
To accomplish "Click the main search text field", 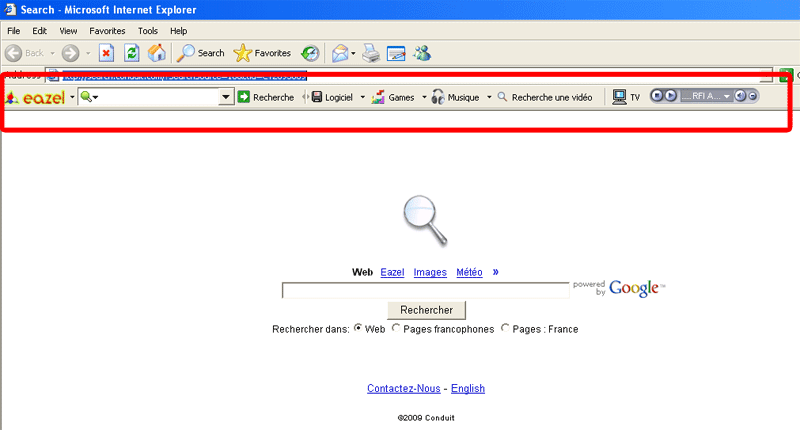I will tap(425, 290).
